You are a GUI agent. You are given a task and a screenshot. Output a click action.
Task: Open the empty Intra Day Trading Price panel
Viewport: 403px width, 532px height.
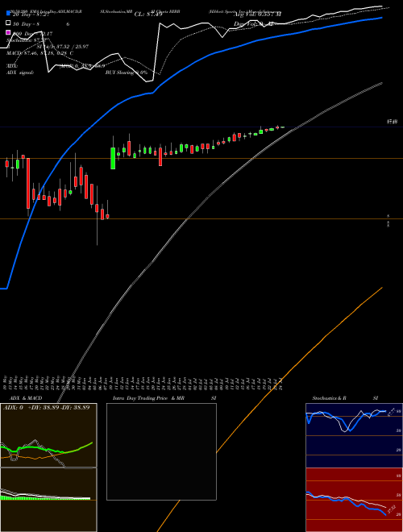(x=161, y=451)
